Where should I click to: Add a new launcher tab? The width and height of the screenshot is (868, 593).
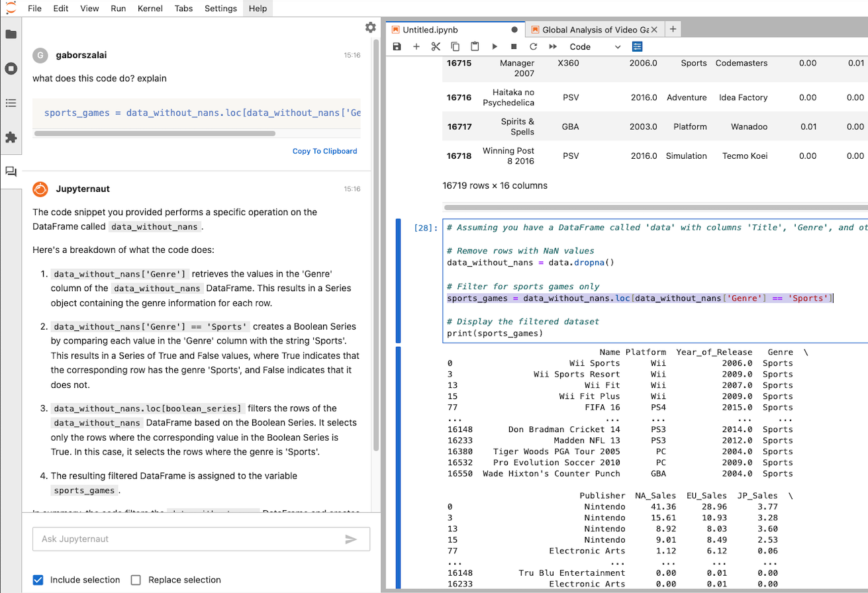tap(673, 29)
